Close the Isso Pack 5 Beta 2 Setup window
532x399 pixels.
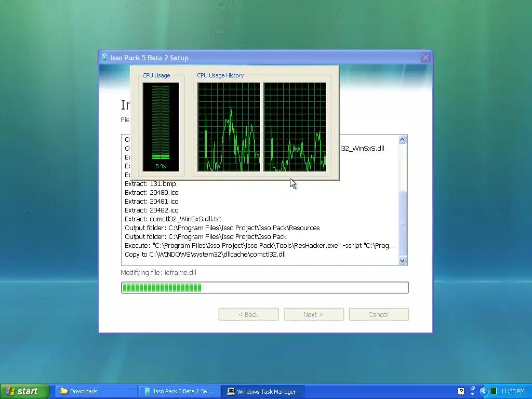[x=425, y=58]
